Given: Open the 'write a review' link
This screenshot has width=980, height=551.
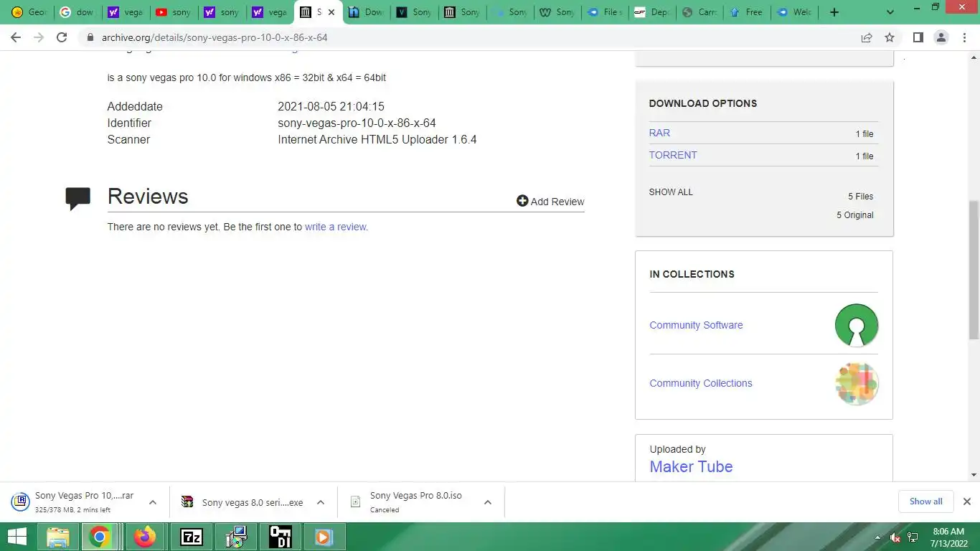Looking at the screenshot, I should tap(336, 227).
